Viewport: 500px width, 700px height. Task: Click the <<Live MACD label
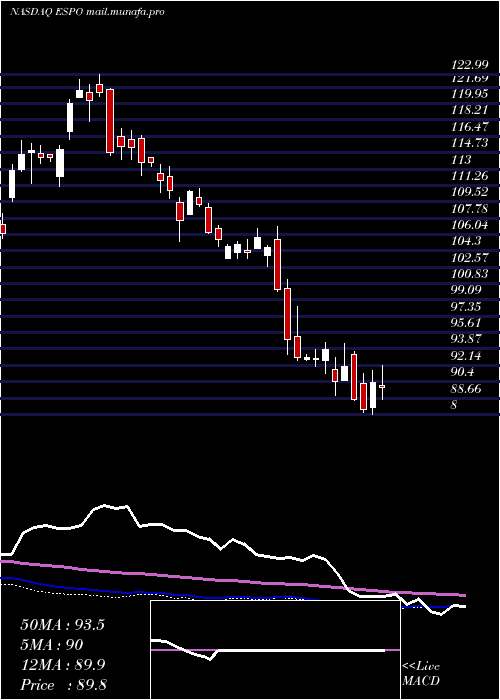(421, 674)
